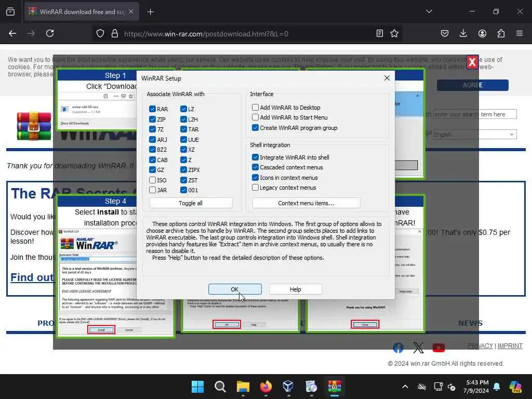Click AGREE on the cookie banner
Image resolution: width=532 pixels, height=399 pixels.
[x=473, y=85]
